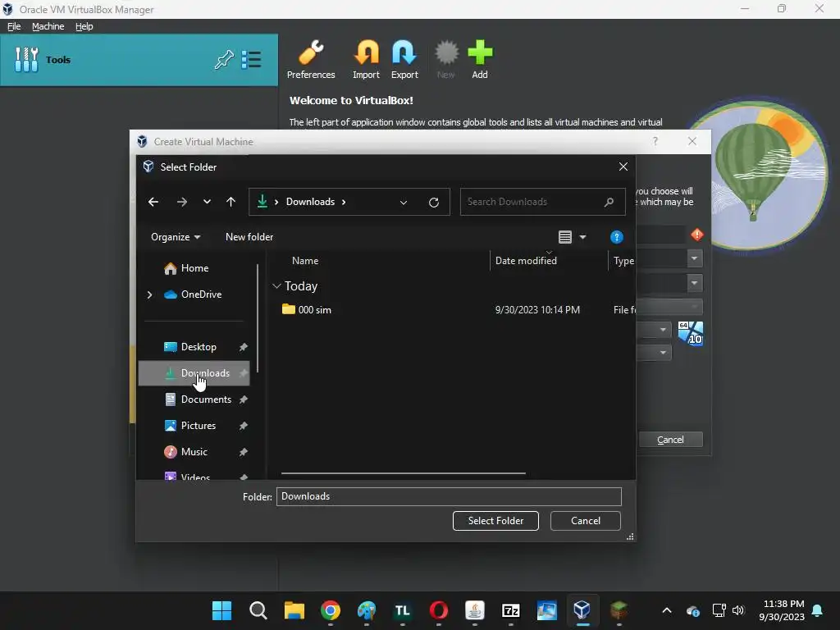Click the Select Folder button

click(495, 521)
